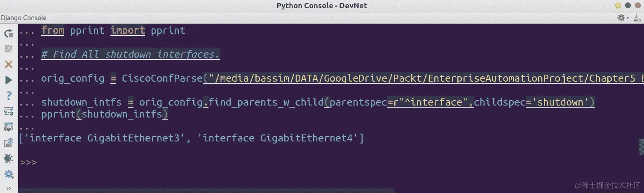Toggle the show variables icon in sidebar
The width and height of the screenshot is (644, 193).
pos(9,127)
